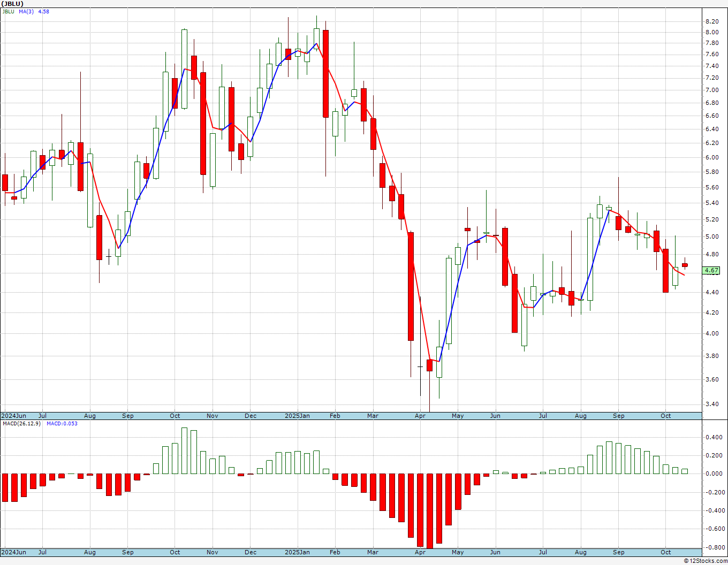
Task: Click Apr on the price chart time axis
Action: pyautogui.click(x=420, y=416)
